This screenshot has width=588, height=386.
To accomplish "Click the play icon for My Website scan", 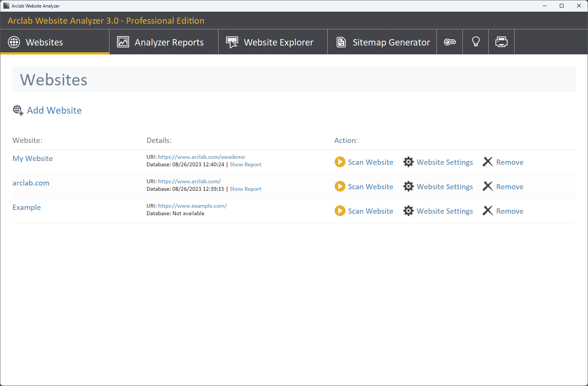I will [340, 162].
